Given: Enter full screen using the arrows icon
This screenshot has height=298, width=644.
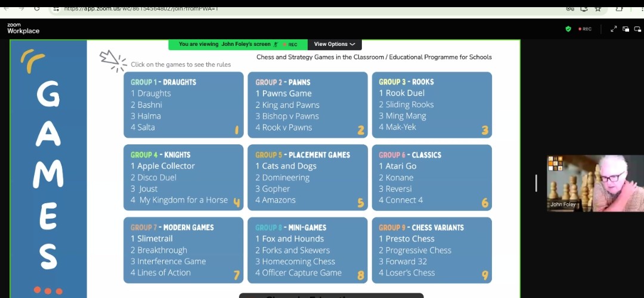Looking at the screenshot, I should pos(614,29).
